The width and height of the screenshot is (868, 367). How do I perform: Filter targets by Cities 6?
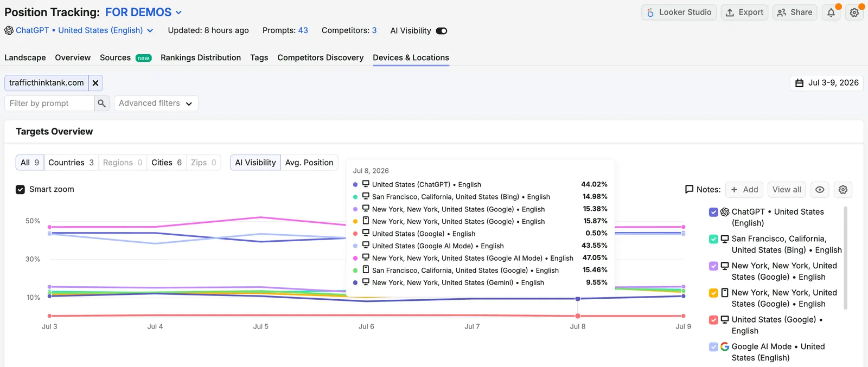167,163
